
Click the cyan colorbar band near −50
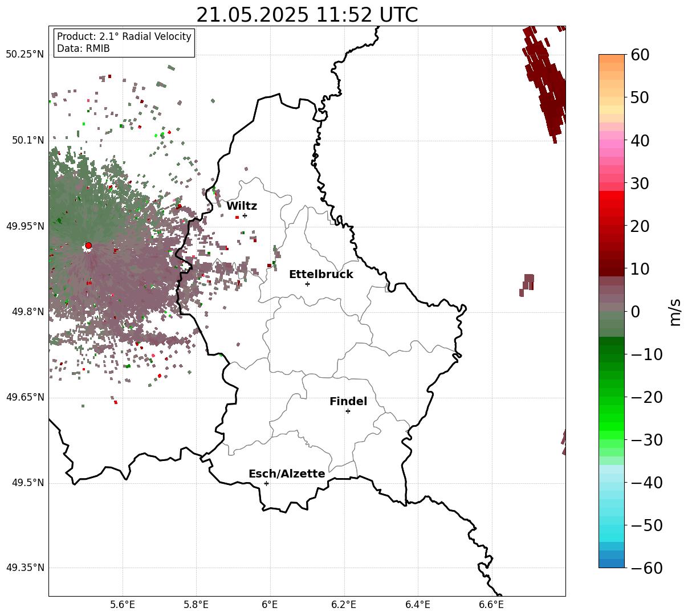612,529
